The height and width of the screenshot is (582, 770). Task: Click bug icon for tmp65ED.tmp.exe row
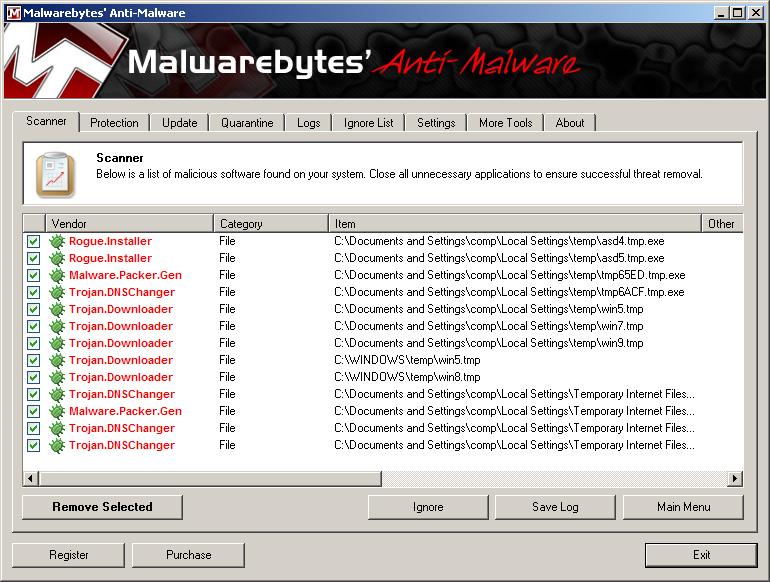click(57, 275)
